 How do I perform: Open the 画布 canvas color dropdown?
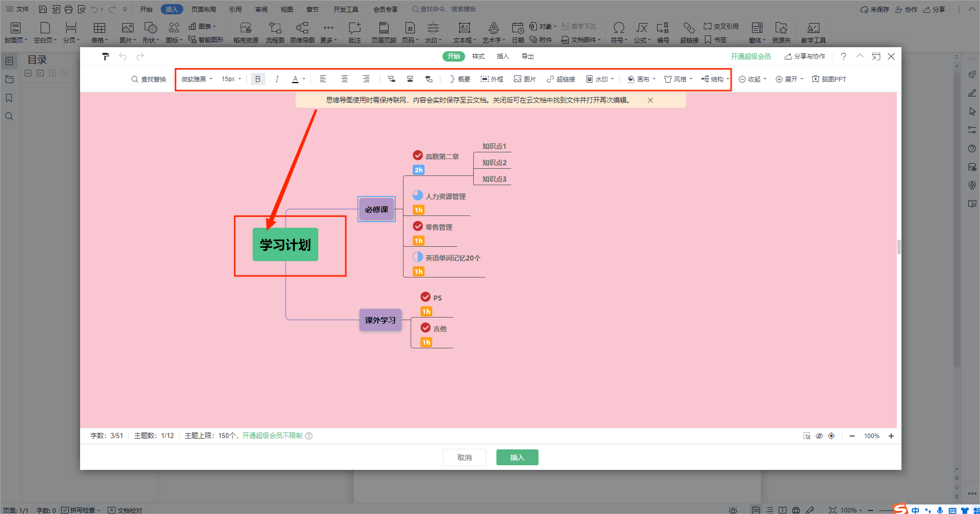[x=642, y=79]
